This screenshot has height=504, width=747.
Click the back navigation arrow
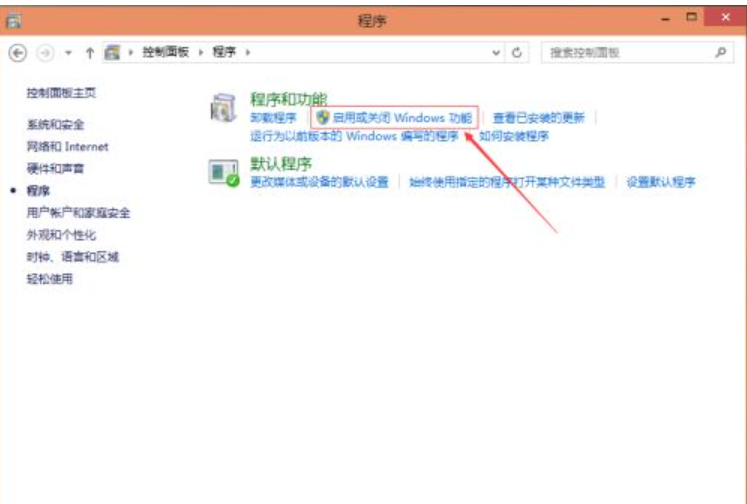tap(18, 52)
